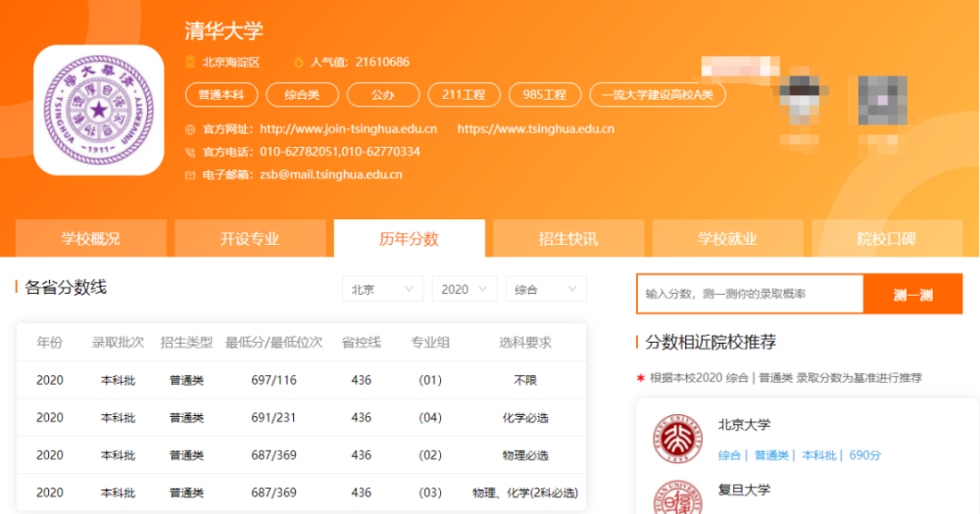Click the 选科要求 column header
The width and height of the screenshot is (980, 514).
[525, 343]
